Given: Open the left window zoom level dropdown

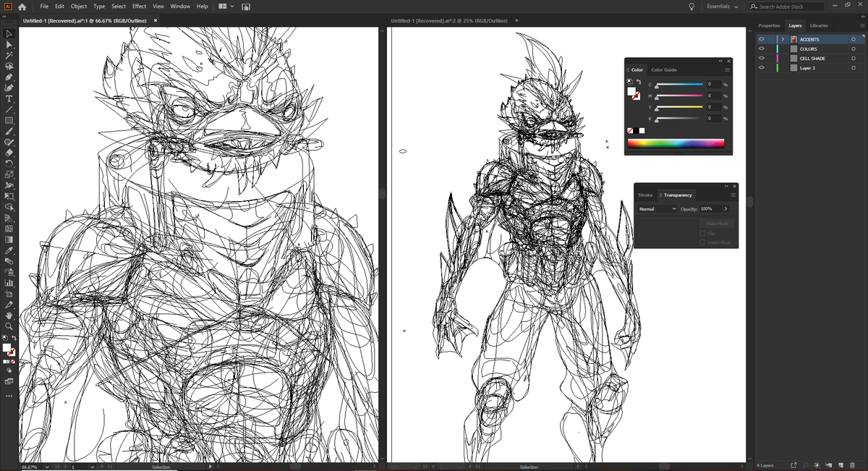Looking at the screenshot, I should [x=48, y=467].
